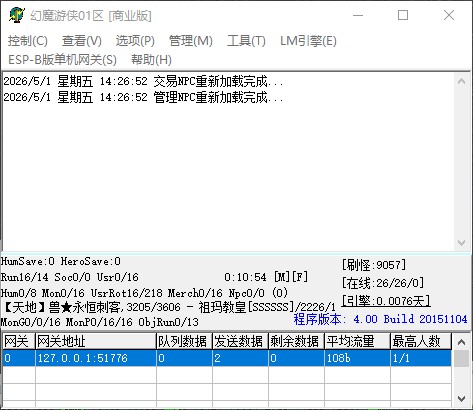The width and height of the screenshot is (473, 410).
Task: Click the 剩余数据 column header
Action: pos(296,341)
